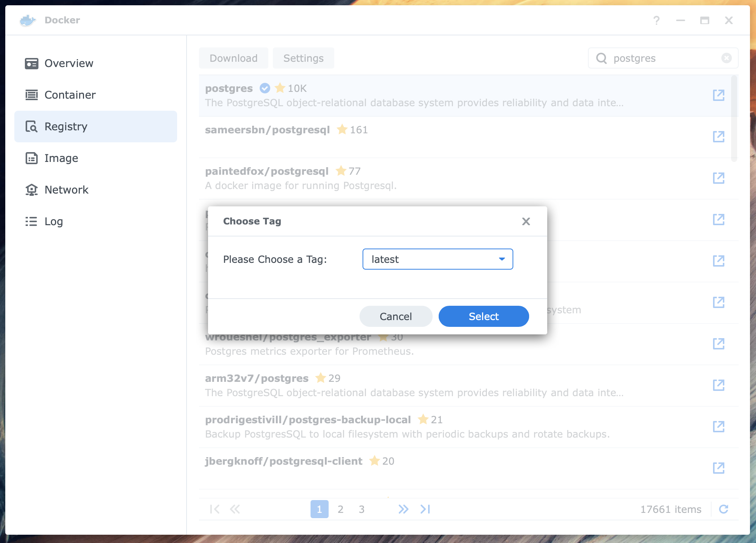
Task: Open the help question mark icon
Action: pos(657,20)
